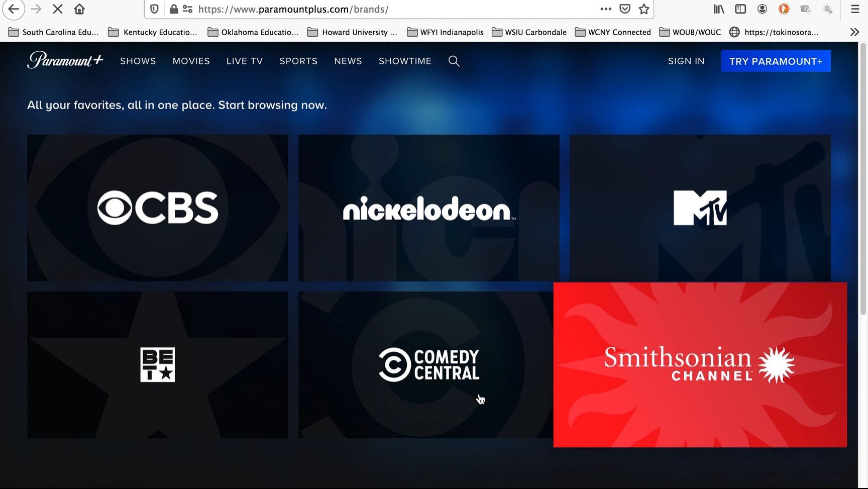Click the Paramount+ logo
The height and width of the screenshot is (489, 868).
pyautogui.click(x=65, y=60)
